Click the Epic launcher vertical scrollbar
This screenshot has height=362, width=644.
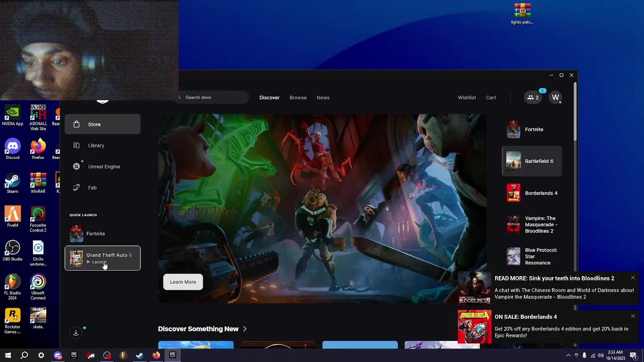coord(575,112)
